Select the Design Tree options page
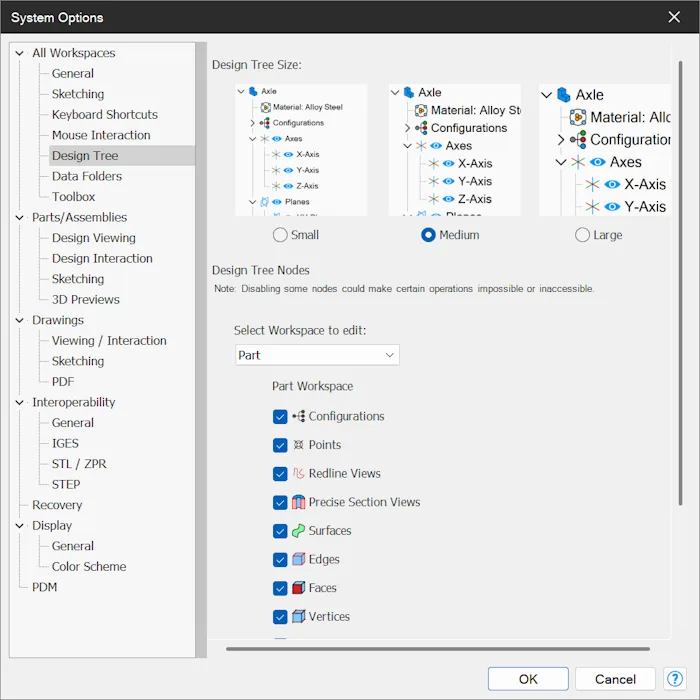This screenshot has height=700, width=700. pos(121,155)
